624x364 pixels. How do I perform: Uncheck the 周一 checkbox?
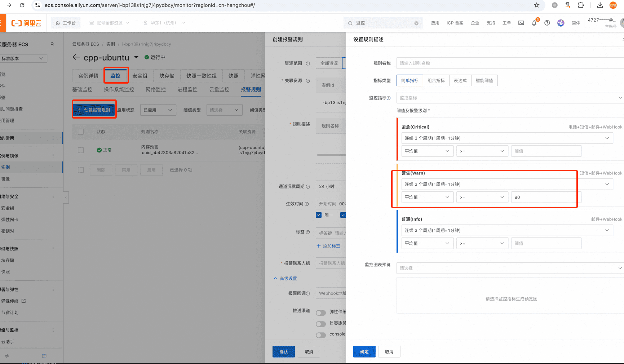tap(319, 215)
